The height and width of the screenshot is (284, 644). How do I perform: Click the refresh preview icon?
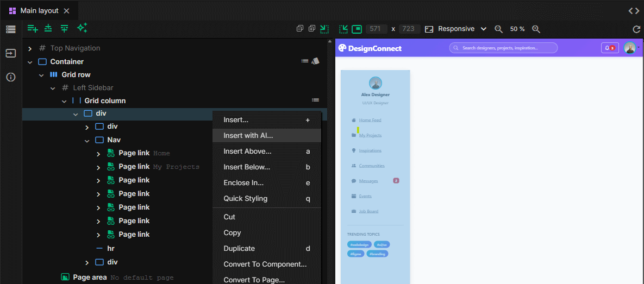click(636, 29)
